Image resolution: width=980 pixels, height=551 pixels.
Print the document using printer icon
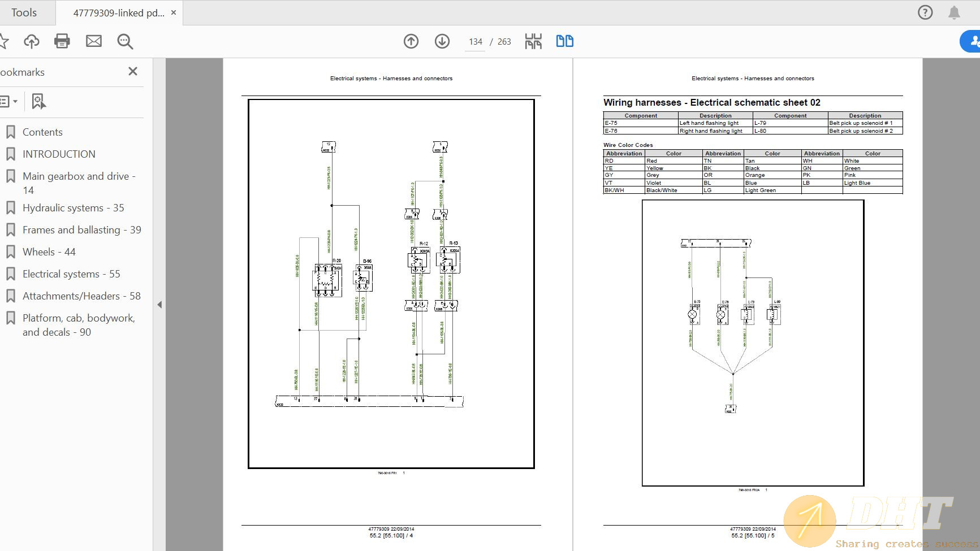coord(62,41)
